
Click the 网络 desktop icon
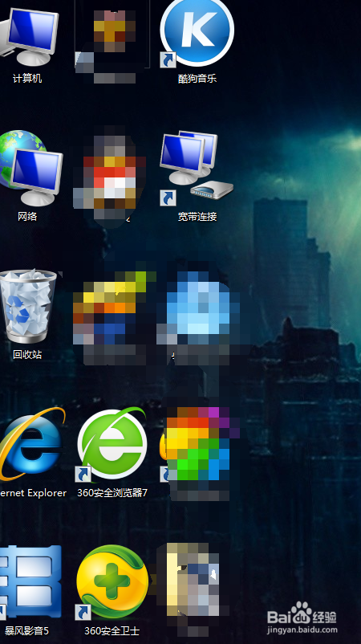coord(30,168)
